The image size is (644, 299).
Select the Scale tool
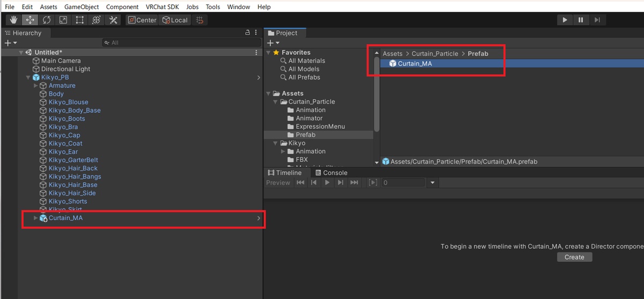point(63,20)
